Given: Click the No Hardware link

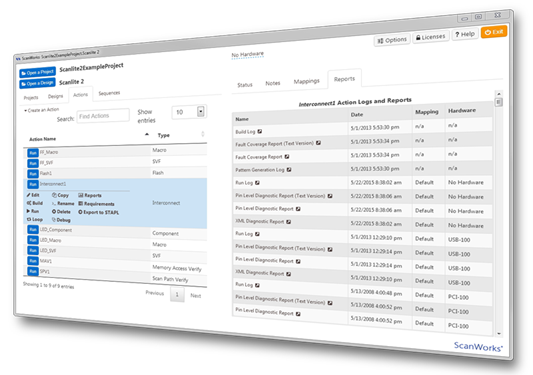Looking at the screenshot, I should pyautogui.click(x=247, y=54).
